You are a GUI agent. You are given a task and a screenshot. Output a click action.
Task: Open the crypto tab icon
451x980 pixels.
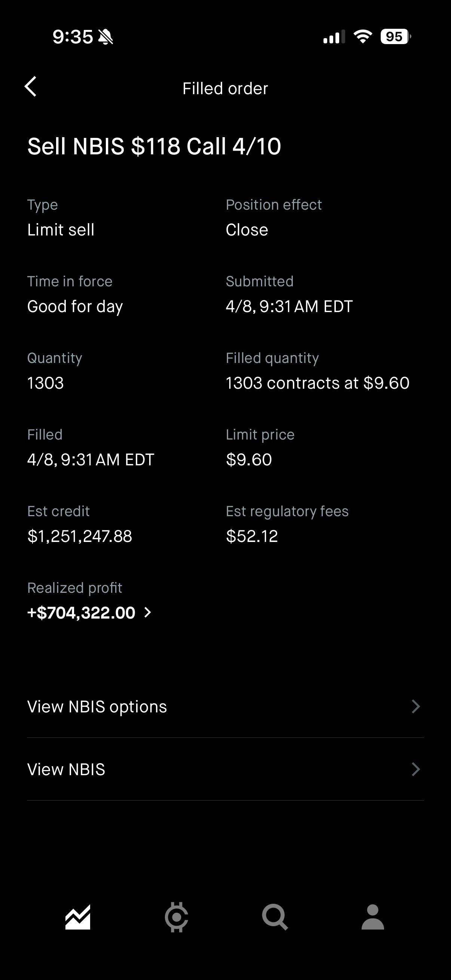tap(176, 917)
